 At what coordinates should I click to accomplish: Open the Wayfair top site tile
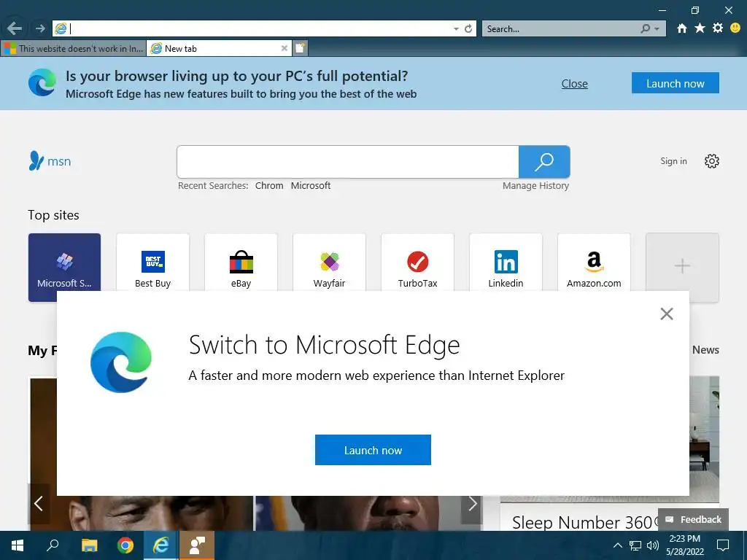point(329,262)
